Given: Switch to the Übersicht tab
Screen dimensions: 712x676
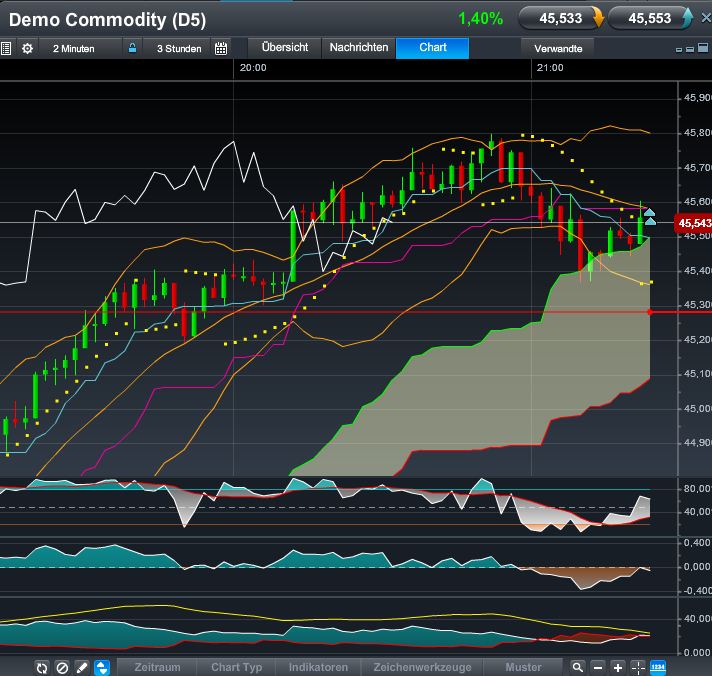Looking at the screenshot, I should click(285, 47).
